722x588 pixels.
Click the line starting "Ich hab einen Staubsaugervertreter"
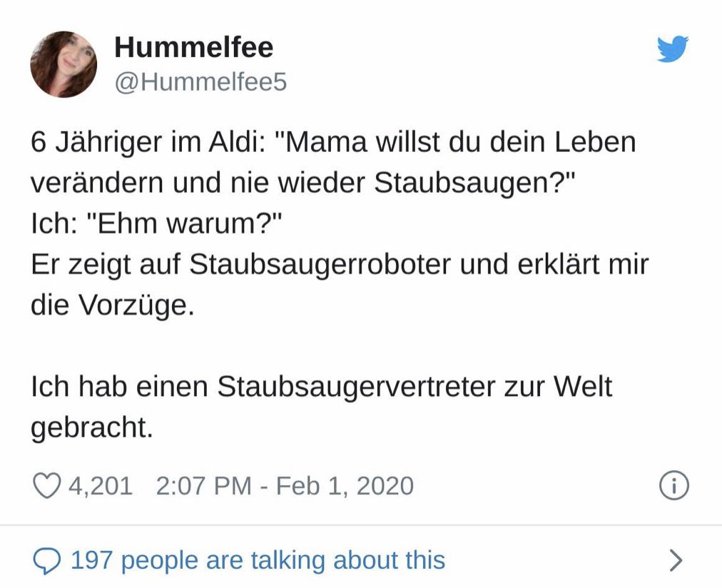321,387
